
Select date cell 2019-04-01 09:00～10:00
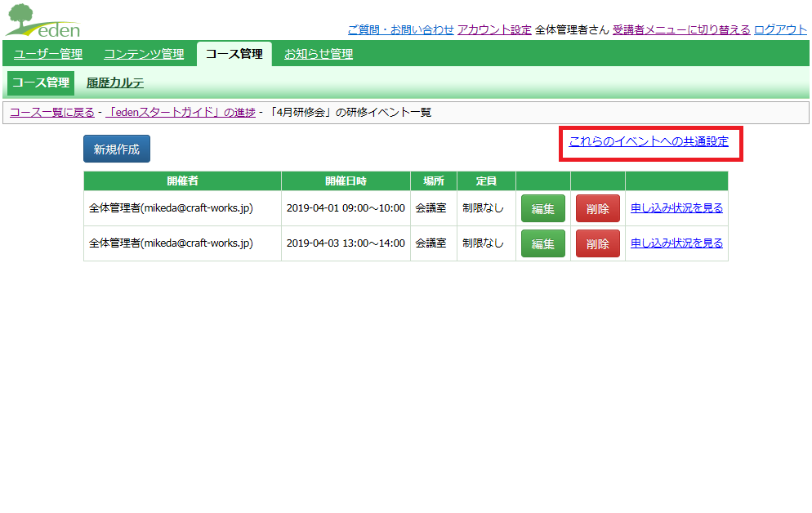tap(346, 208)
